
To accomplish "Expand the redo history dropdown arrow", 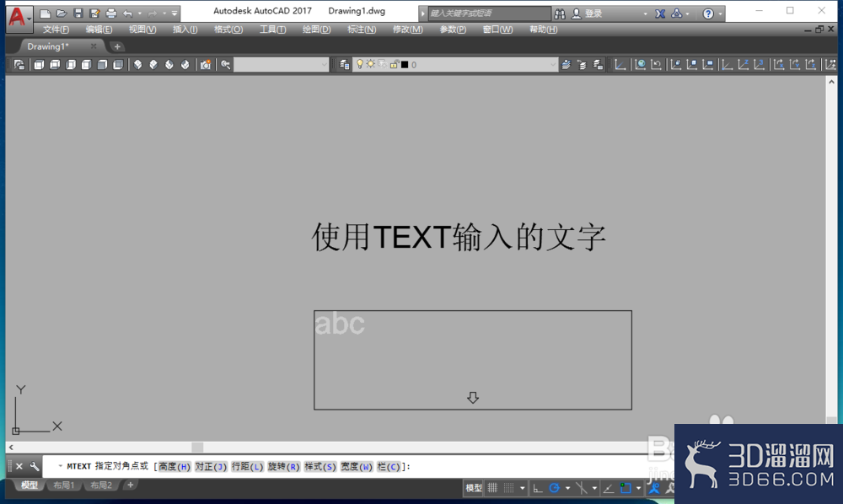I will (164, 13).
